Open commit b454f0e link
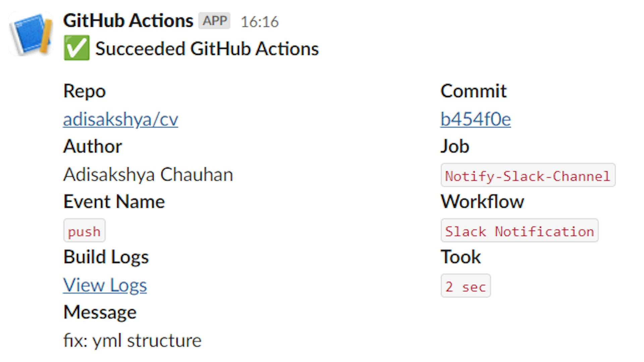Screen dimensions: 644x362 475,119
